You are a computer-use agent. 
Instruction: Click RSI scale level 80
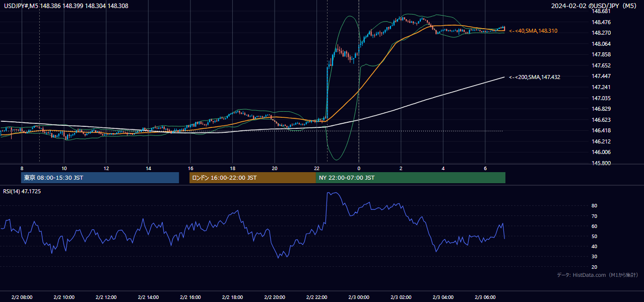point(595,206)
